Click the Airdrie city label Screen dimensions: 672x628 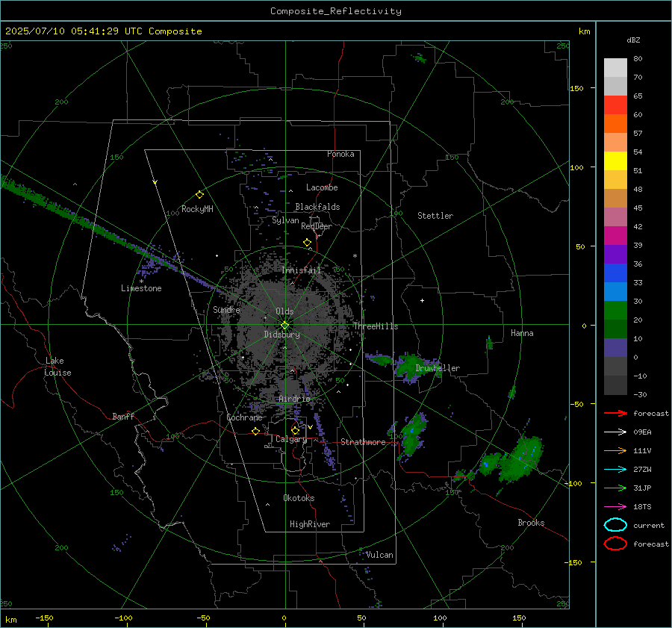[x=294, y=399]
